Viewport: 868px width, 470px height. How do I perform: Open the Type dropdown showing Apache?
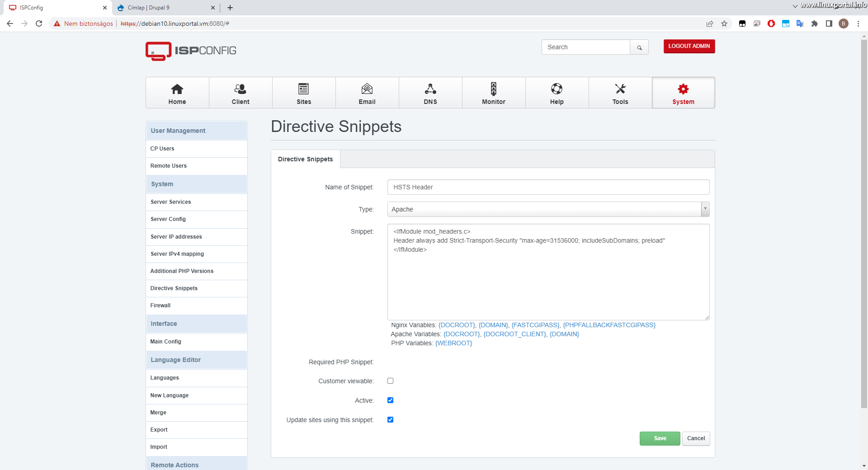click(x=705, y=209)
